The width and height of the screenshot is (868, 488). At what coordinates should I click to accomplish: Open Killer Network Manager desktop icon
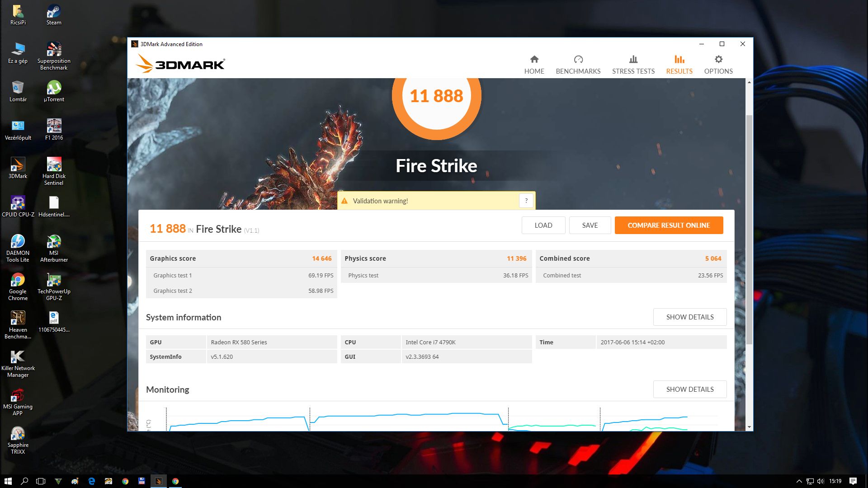coord(18,363)
